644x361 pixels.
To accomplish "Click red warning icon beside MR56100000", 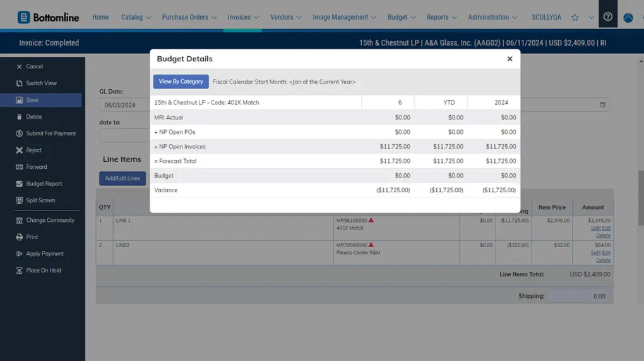I will (371, 221).
